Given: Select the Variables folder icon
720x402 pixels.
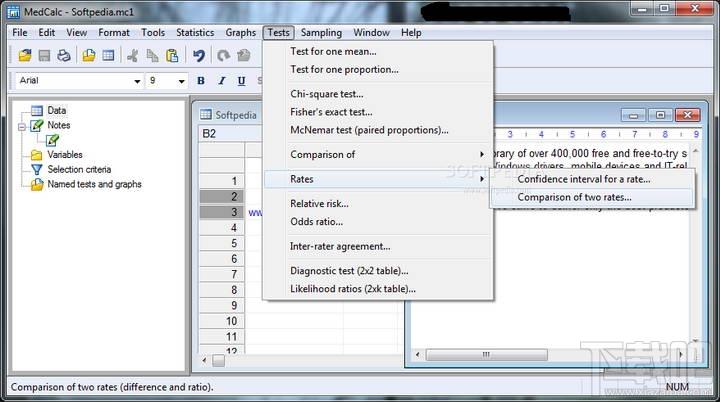Looking at the screenshot, I should coord(37,155).
